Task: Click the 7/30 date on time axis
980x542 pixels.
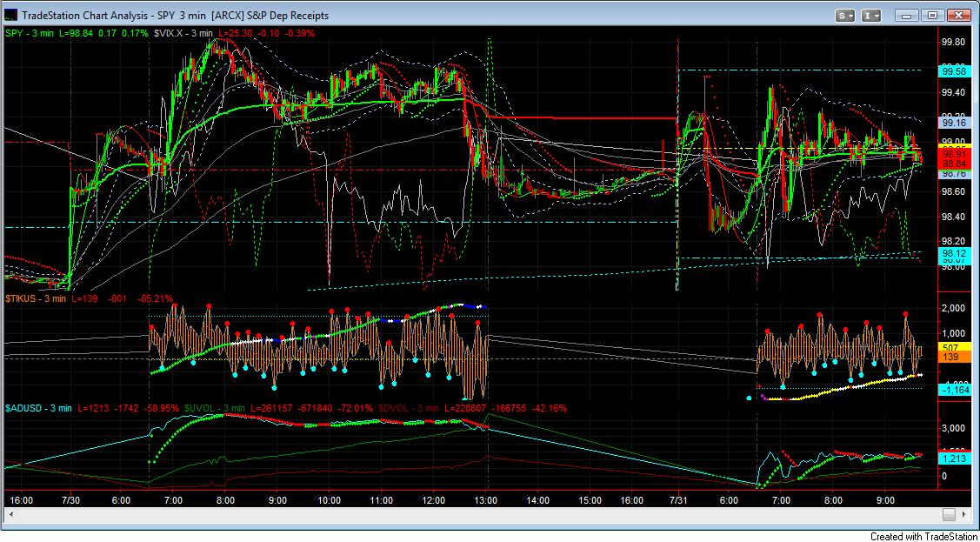Action: pyautogui.click(x=70, y=500)
